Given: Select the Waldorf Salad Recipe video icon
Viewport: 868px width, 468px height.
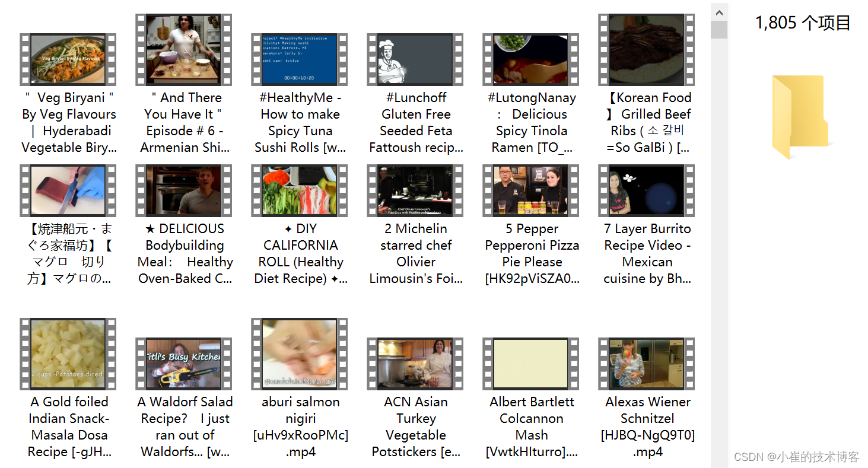Looking at the screenshot, I should point(184,364).
